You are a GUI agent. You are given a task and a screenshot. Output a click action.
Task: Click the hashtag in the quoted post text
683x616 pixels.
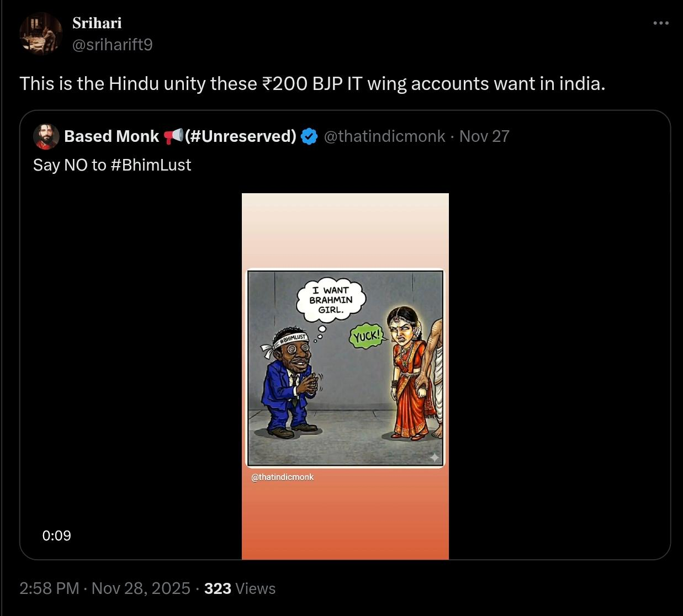click(151, 165)
